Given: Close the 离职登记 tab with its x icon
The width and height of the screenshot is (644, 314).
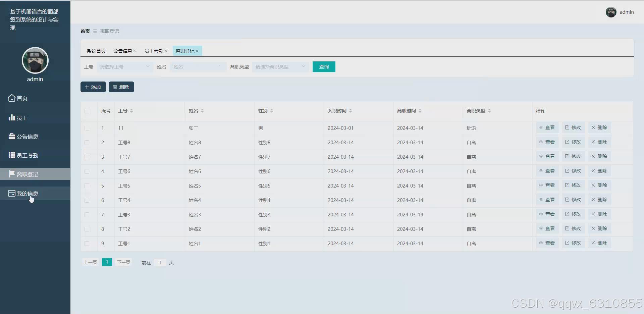Looking at the screenshot, I should pyautogui.click(x=197, y=51).
